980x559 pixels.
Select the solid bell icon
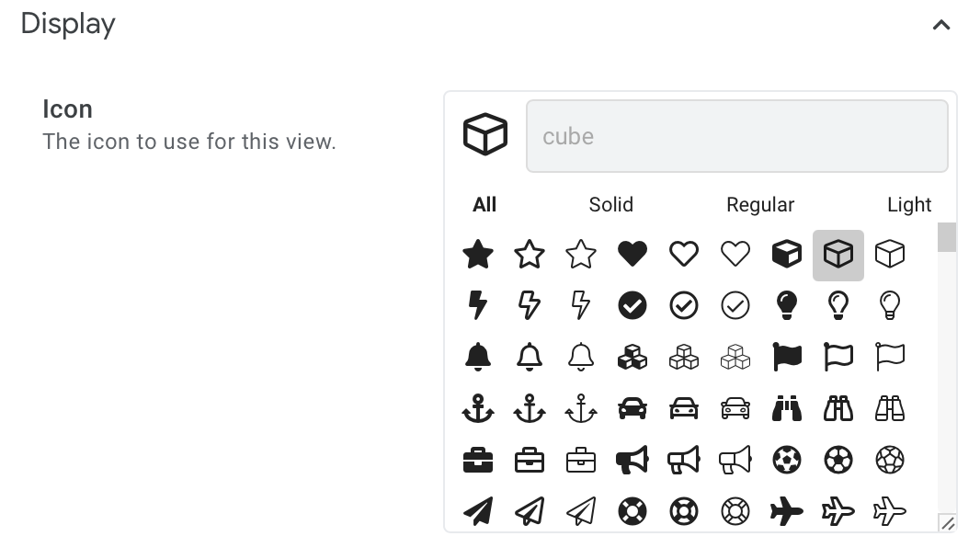478,357
